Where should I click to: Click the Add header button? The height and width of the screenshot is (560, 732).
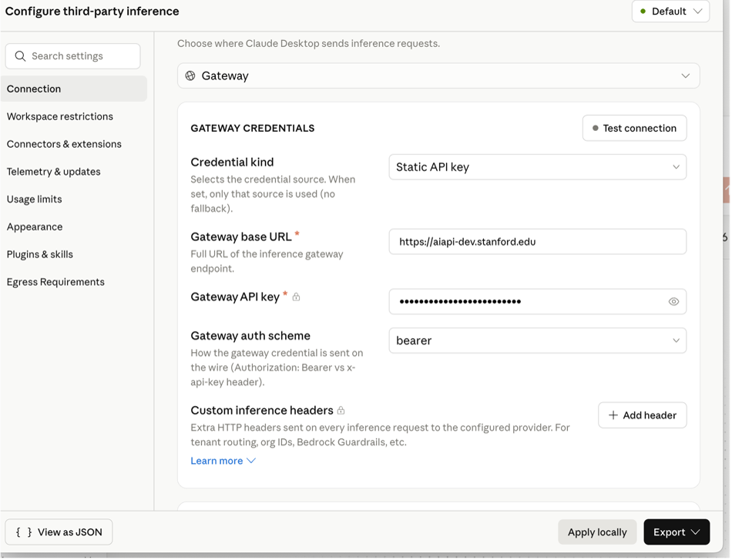(x=642, y=415)
